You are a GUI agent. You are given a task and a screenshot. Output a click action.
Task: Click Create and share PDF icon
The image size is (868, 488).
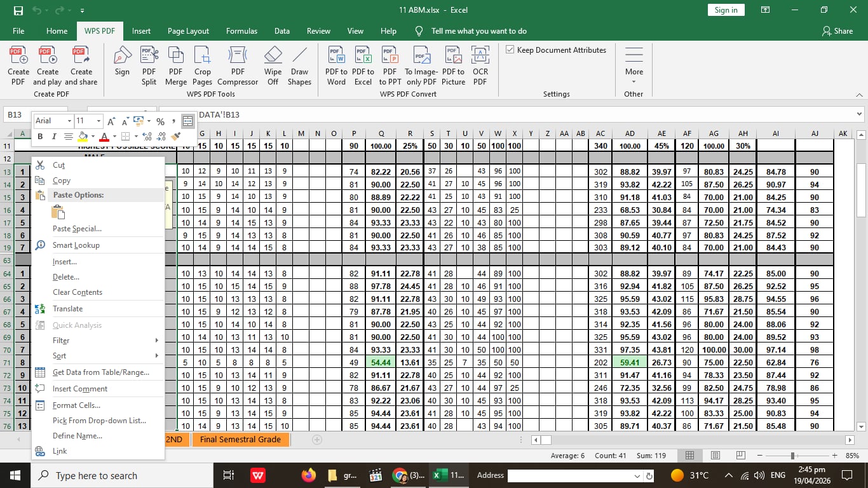point(81,66)
